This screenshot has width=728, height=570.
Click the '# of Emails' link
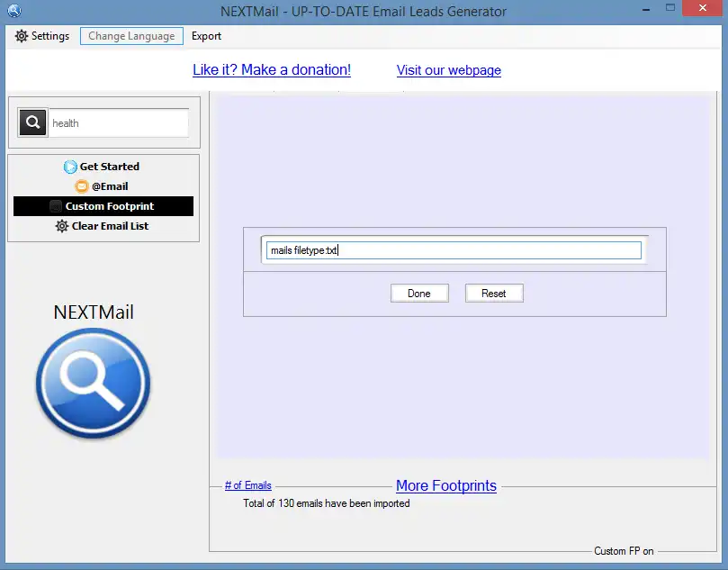coord(248,485)
